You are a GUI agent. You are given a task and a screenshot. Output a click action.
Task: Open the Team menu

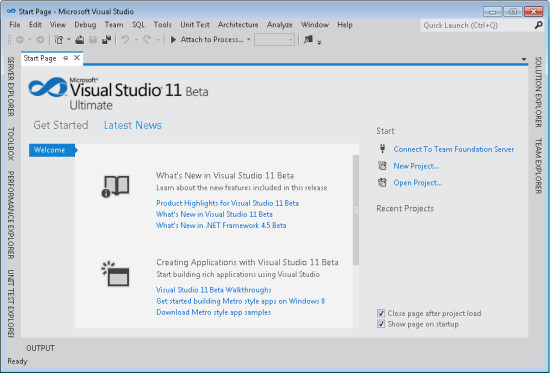click(x=114, y=25)
